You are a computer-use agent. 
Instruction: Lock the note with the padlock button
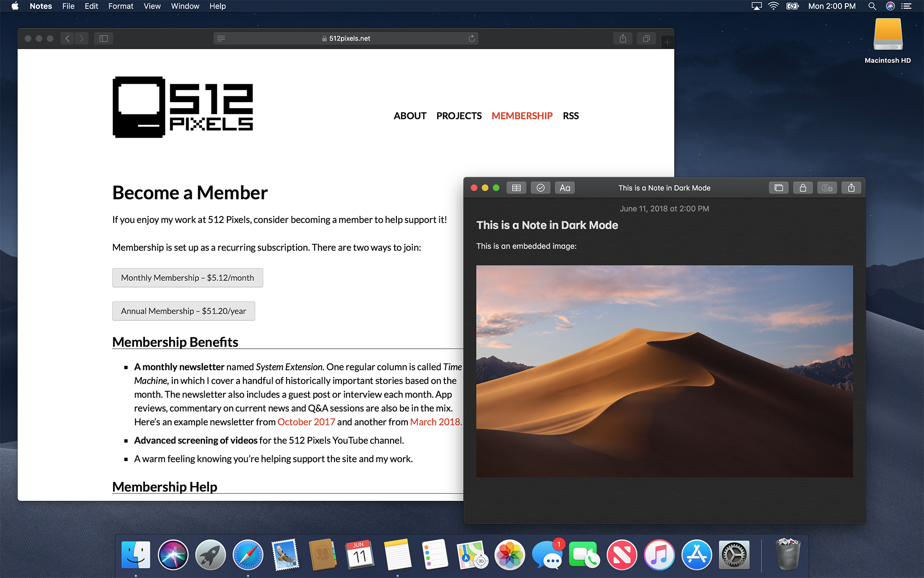point(803,188)
